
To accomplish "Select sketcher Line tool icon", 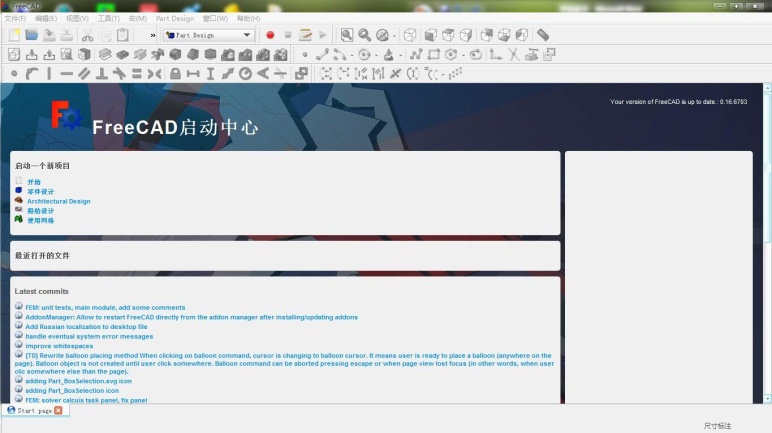I will (322, 54).
